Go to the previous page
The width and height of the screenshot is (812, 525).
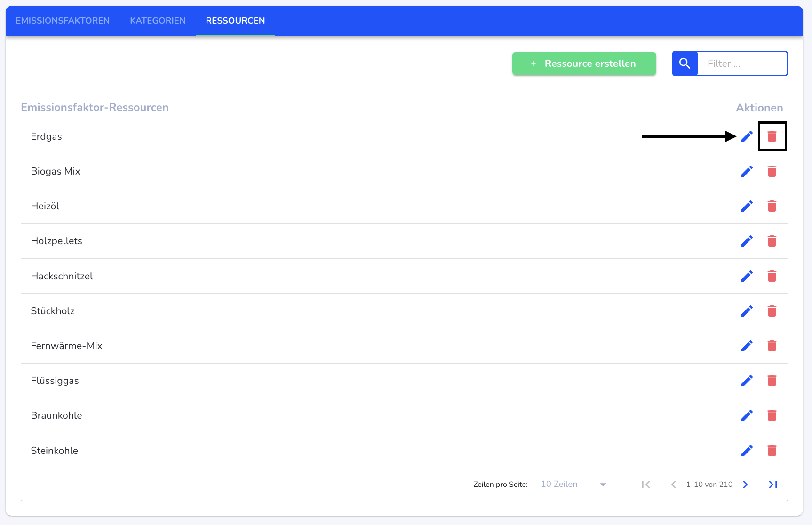674,485
